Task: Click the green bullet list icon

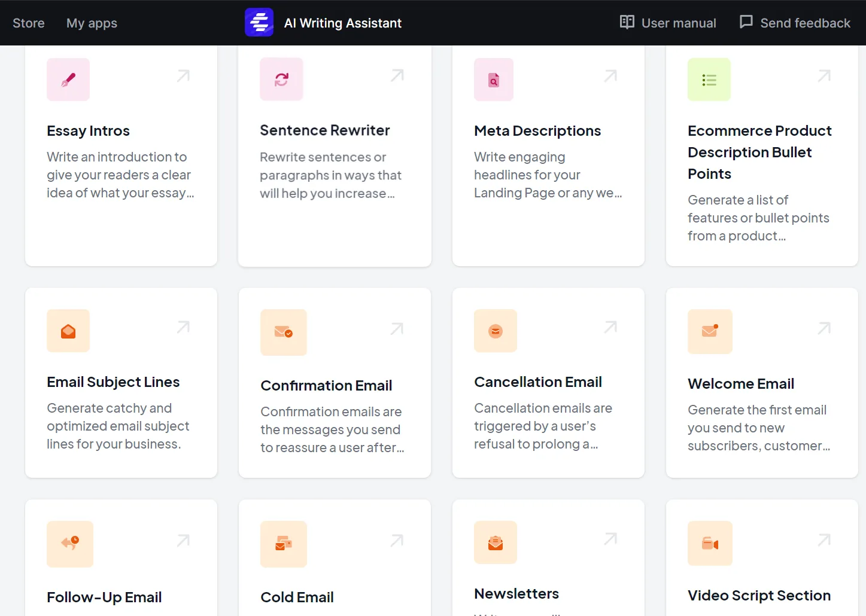Action: 709,80
